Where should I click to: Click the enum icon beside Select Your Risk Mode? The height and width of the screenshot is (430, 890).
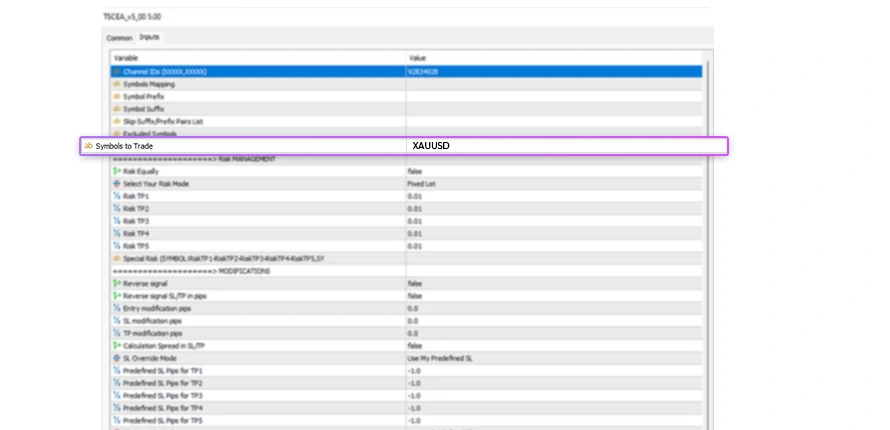tap(117, 184)
